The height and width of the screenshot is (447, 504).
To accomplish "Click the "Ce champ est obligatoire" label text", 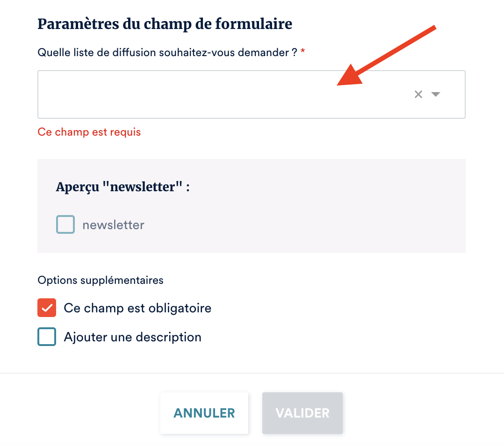I will tap(137, 309).
